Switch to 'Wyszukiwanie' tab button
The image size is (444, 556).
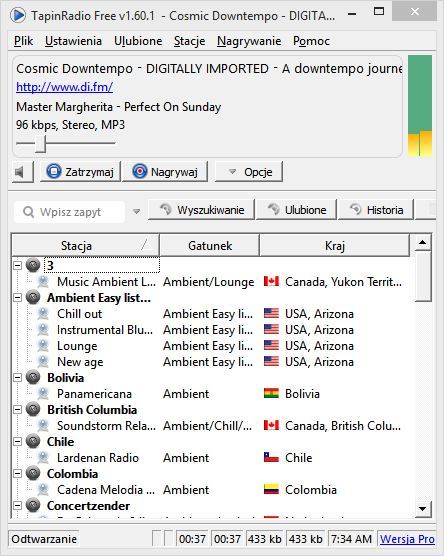point(201,210)
